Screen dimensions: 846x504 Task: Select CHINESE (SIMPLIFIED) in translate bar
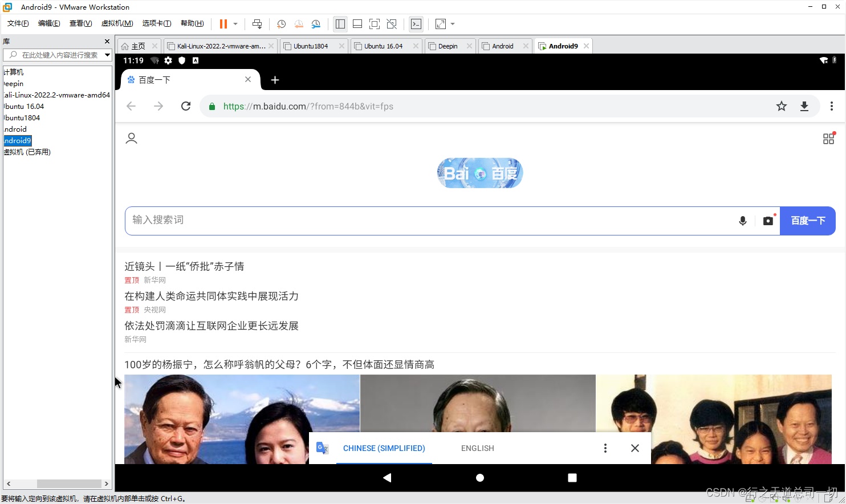(x=384, y=448)
